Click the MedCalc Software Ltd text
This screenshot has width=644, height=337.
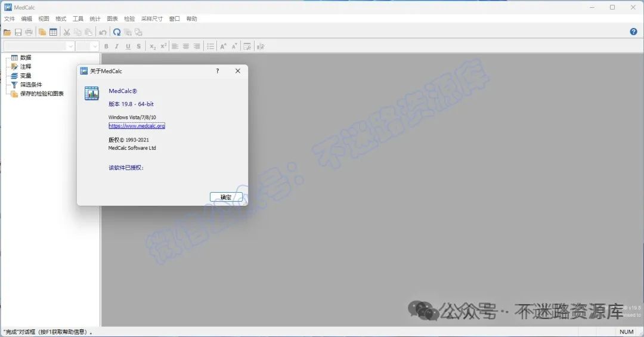(x=132, y=148)
